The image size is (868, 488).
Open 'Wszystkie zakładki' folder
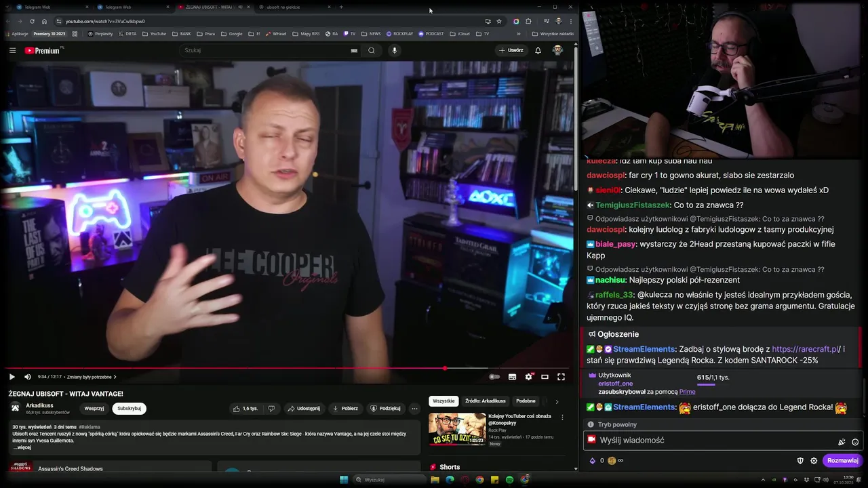coord(553,34)
